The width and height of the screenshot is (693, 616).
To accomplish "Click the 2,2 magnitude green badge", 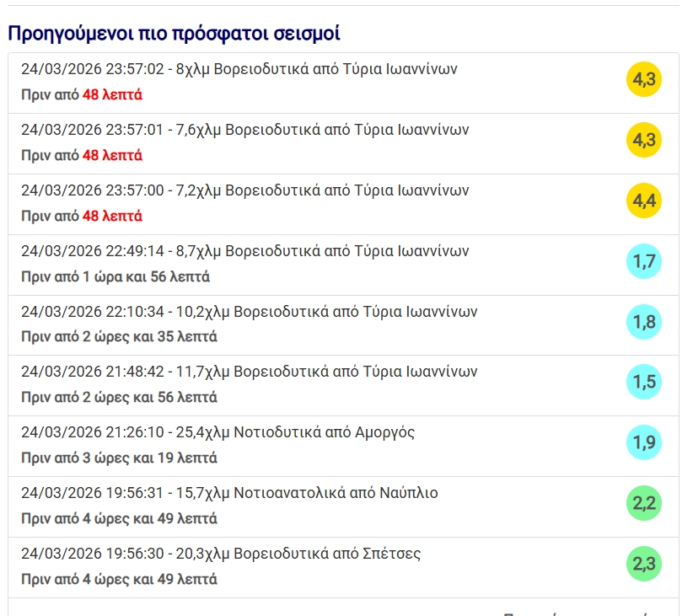I will (644, 504).
